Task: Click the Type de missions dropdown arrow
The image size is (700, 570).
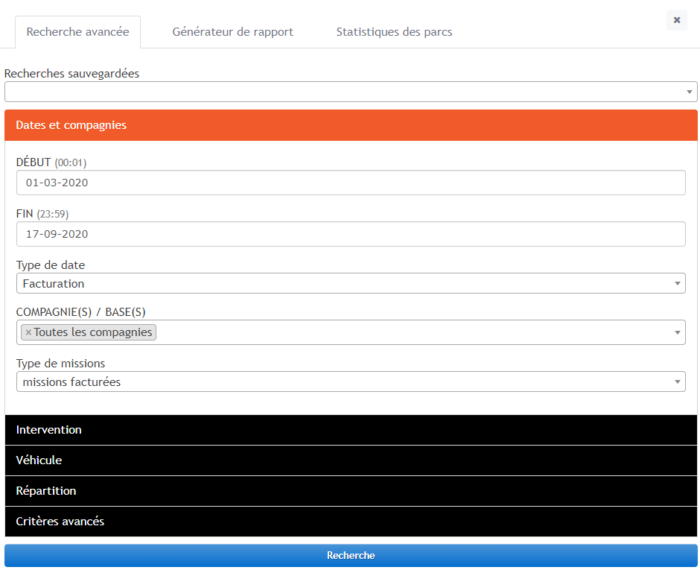Action: pyautogui.click(x=677, y=382)
